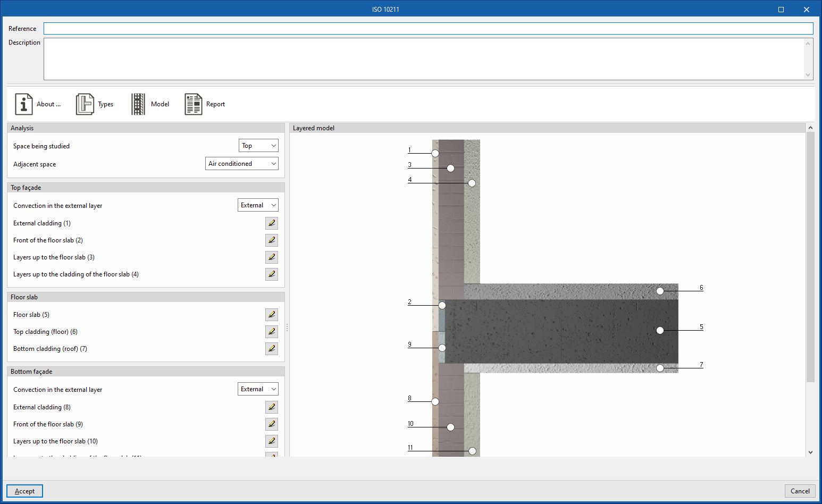
Task: Click the 'Top façade' section header
Action: 146,188
